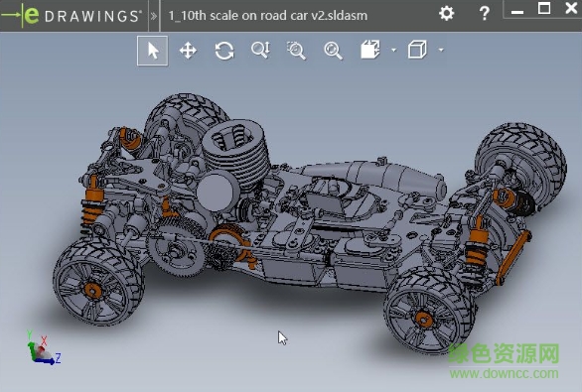Open settings via the gear icon
582x392 pixels.
447,13
